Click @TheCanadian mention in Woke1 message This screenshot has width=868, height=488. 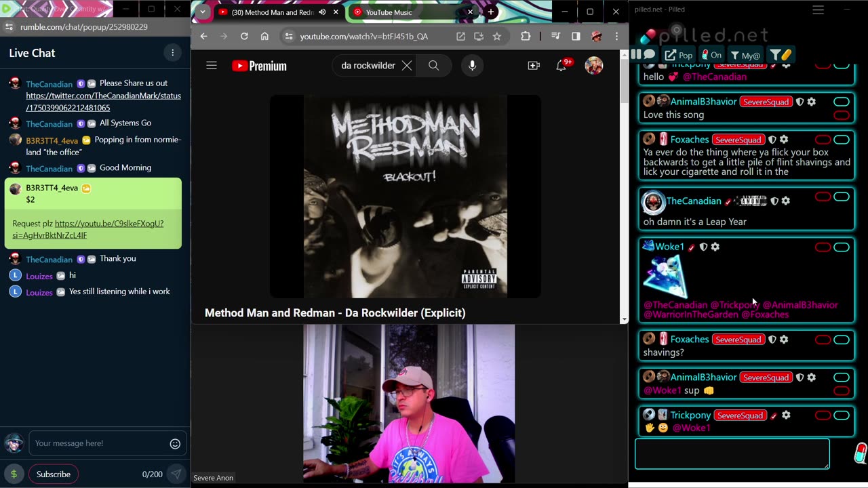pos(675,305)
